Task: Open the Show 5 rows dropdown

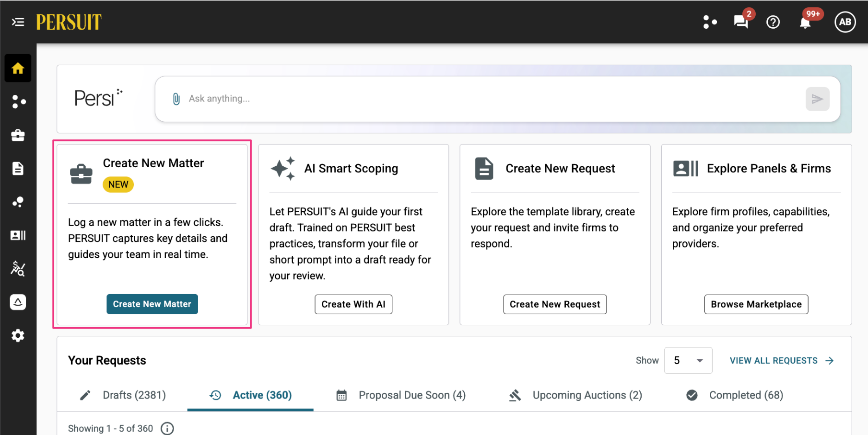Action: (688, 360)
